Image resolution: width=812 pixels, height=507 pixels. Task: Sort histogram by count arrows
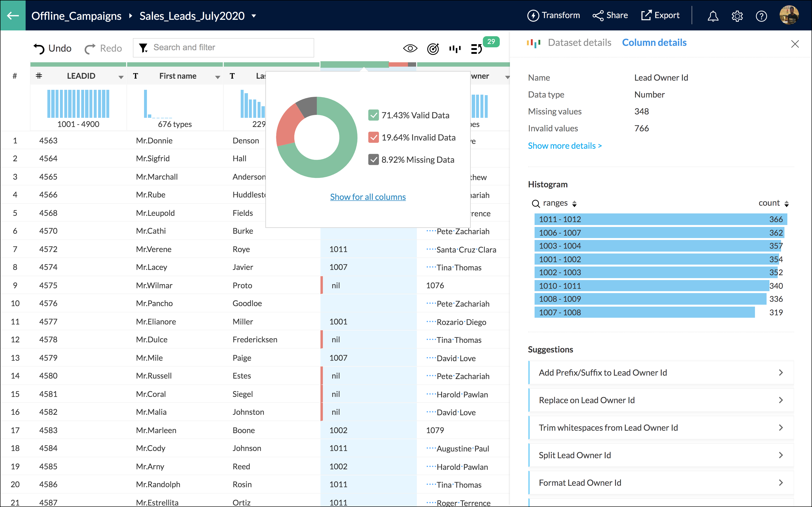[786, 203]
